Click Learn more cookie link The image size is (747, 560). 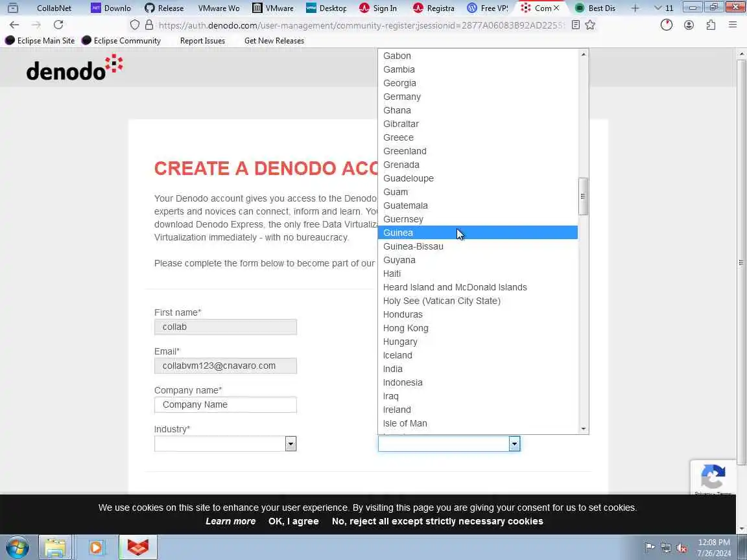231,521
